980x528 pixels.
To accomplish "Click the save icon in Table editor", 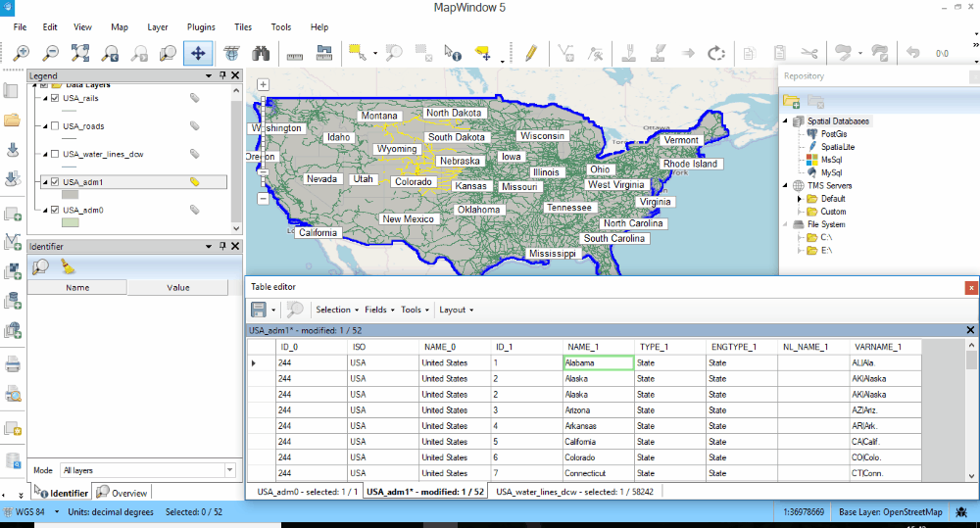I will point(258,310).
